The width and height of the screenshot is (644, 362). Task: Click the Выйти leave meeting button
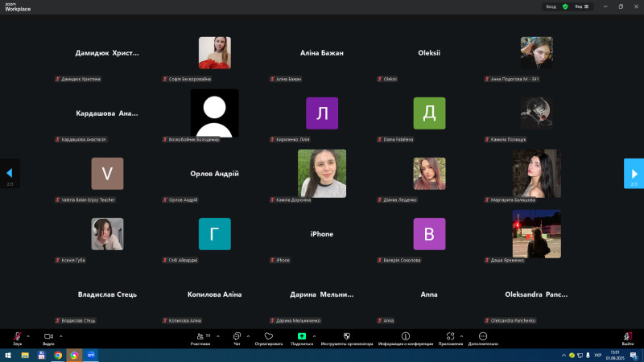627,337
